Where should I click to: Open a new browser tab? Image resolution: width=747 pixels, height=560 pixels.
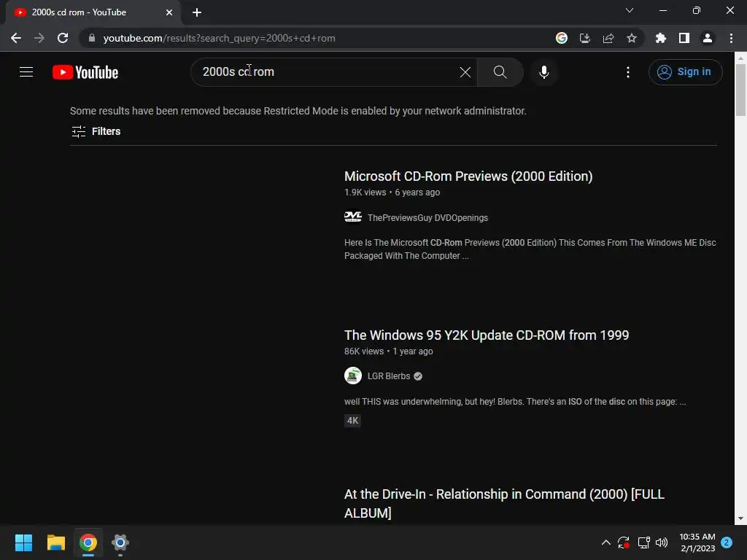click(197, 12)
